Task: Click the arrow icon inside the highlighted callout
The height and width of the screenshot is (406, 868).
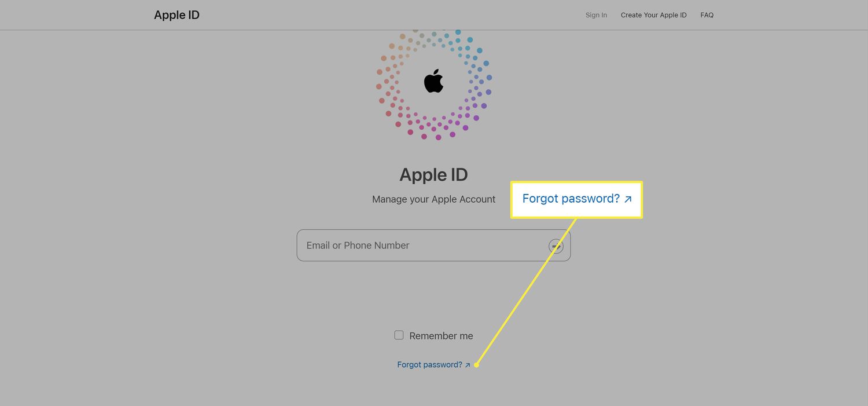Action: point(628,199)
